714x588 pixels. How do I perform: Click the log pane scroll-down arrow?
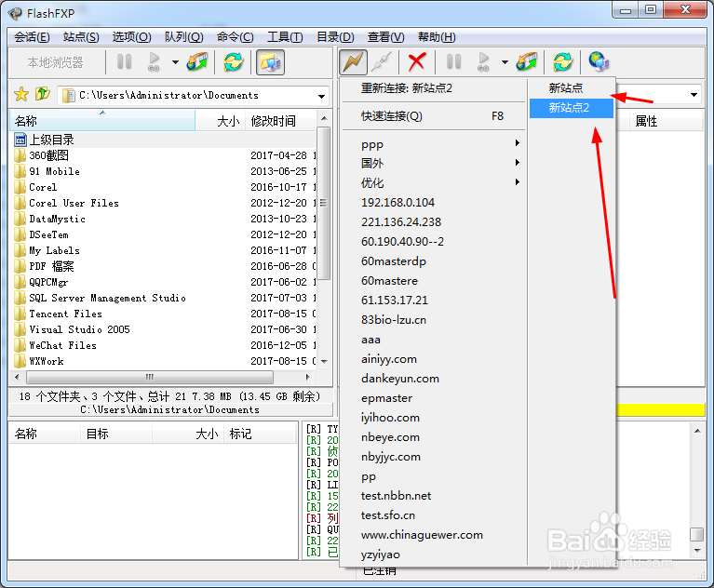click(697, 551)
